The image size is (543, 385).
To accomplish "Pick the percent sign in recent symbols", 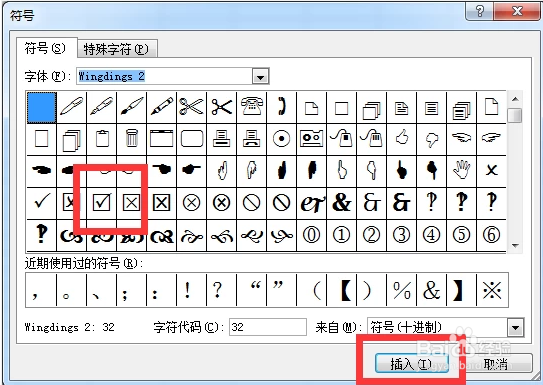I will (402, 290).
